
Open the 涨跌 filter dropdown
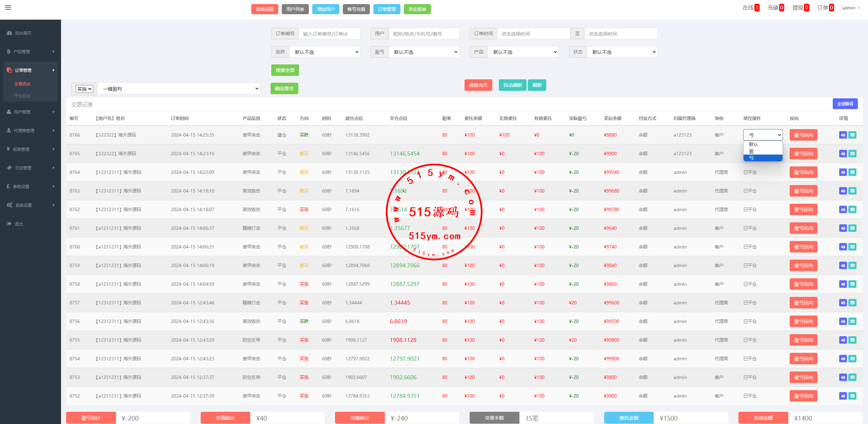click(x=325, y=52)
